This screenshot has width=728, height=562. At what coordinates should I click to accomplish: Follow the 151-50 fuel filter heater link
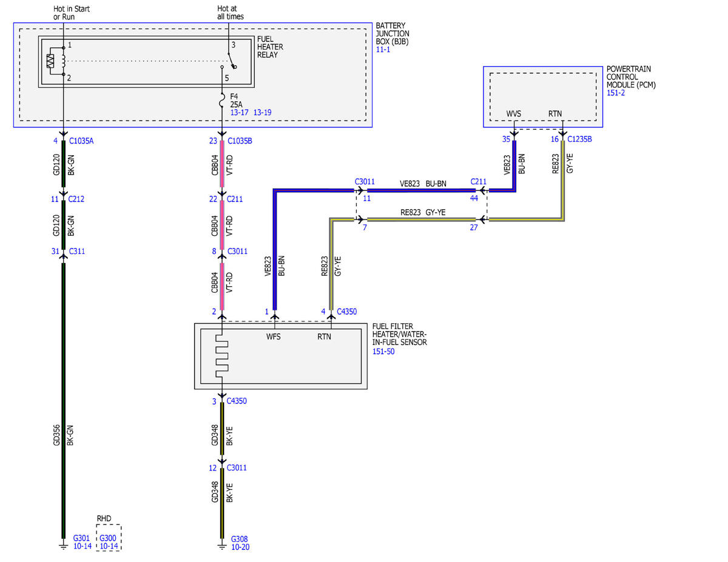tap(383, 351)
